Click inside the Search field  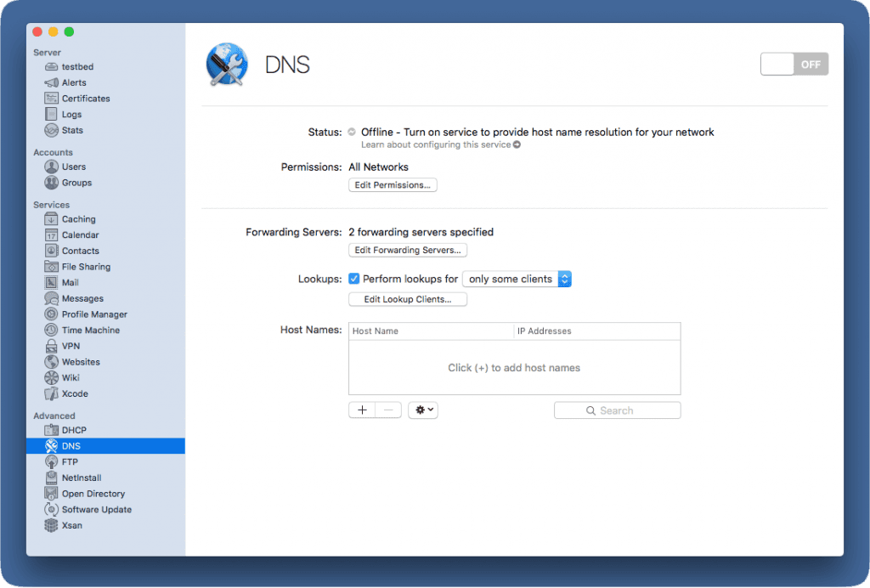click(617, 410)
